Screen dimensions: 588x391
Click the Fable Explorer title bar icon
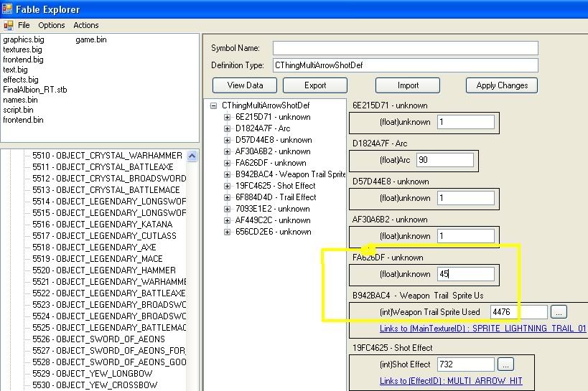6,8
